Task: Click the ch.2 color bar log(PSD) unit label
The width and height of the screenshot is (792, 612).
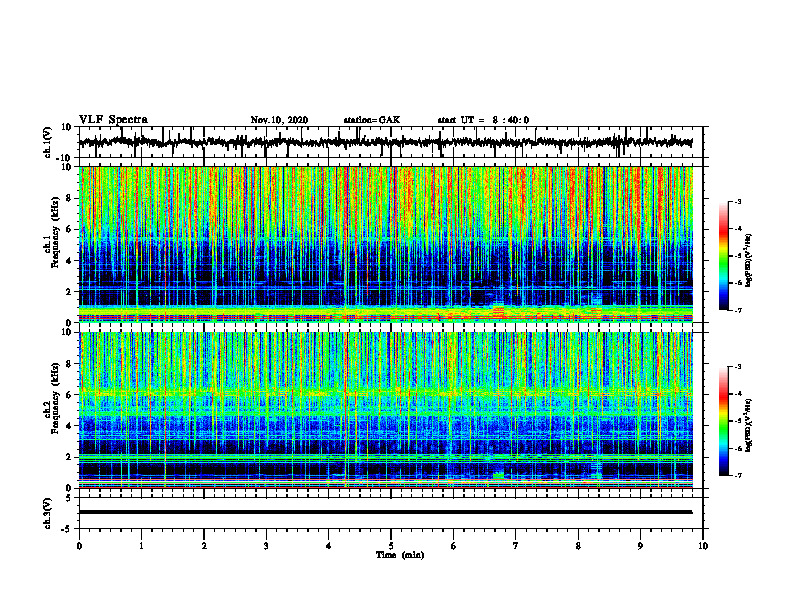Action: point(749,424)
